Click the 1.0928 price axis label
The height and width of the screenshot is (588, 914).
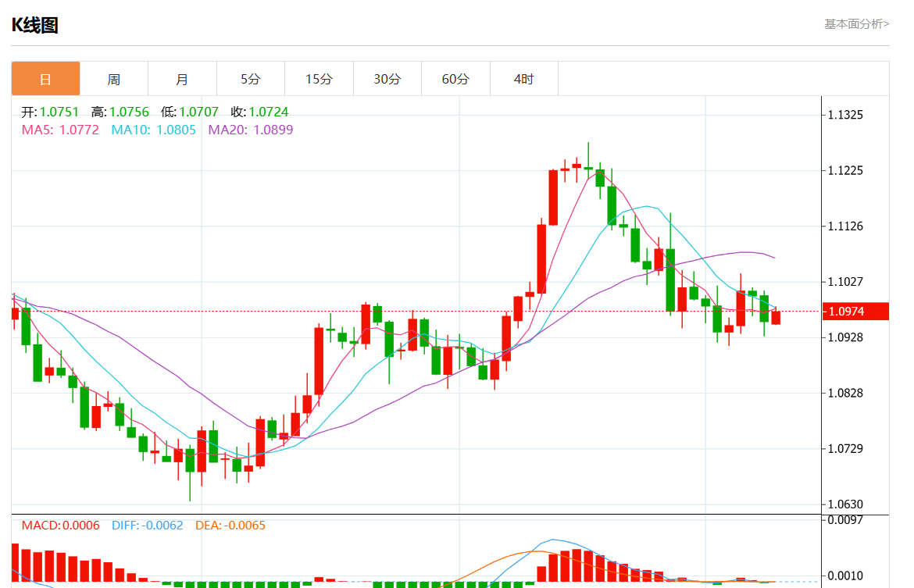[845, 337]
